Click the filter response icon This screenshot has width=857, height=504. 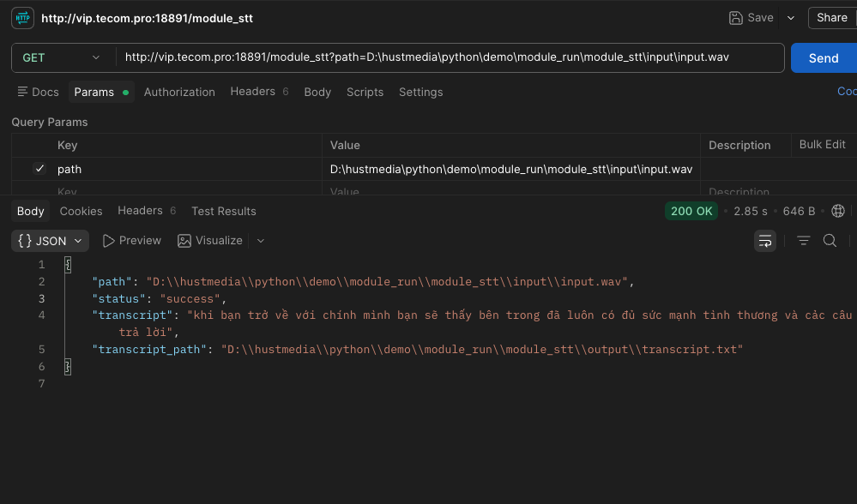point(803,241)
